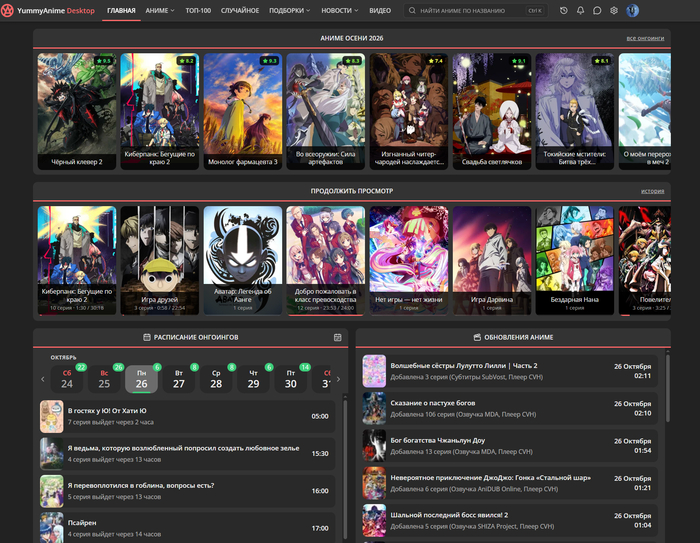Open the notifications bell icon

[580, 10]
